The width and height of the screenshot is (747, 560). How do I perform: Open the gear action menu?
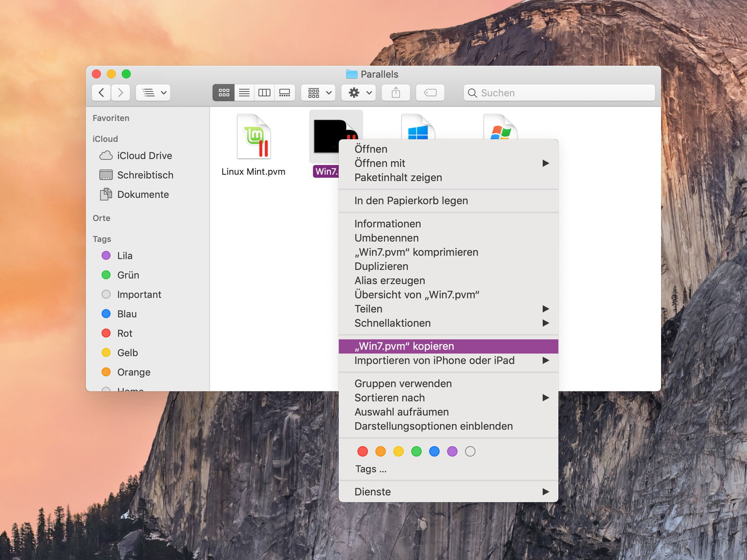(x=359, y=92)
